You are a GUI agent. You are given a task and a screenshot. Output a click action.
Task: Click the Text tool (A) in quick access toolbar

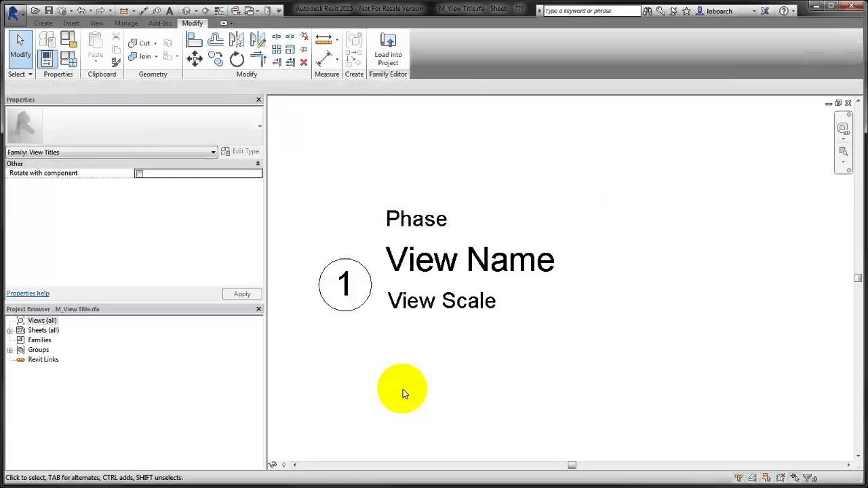pyautogui.click(x=170, y=11)
